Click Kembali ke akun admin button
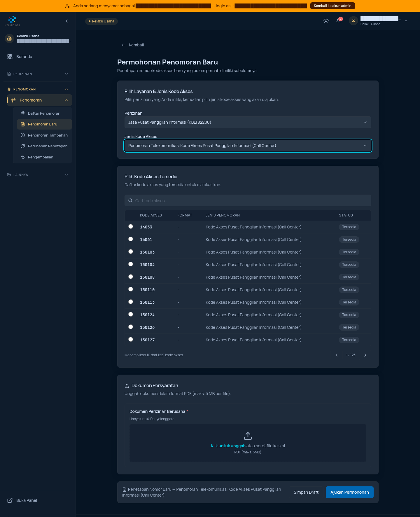 pos(332,6)
